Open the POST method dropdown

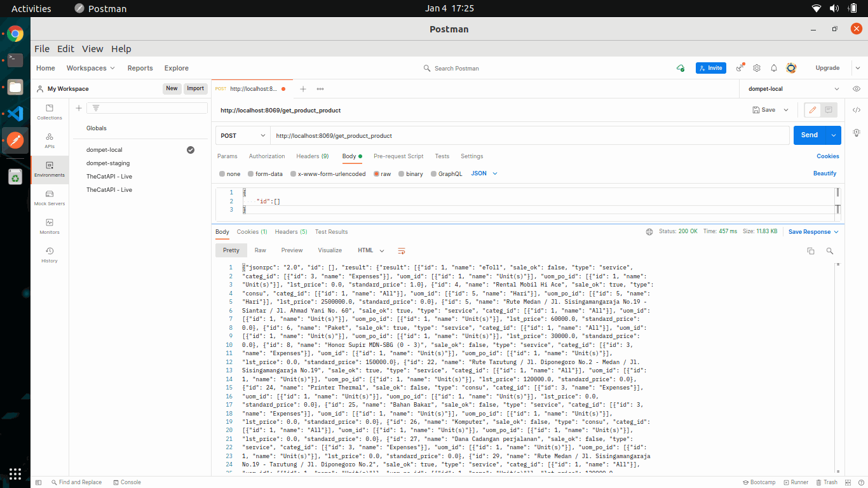point(243,135)
